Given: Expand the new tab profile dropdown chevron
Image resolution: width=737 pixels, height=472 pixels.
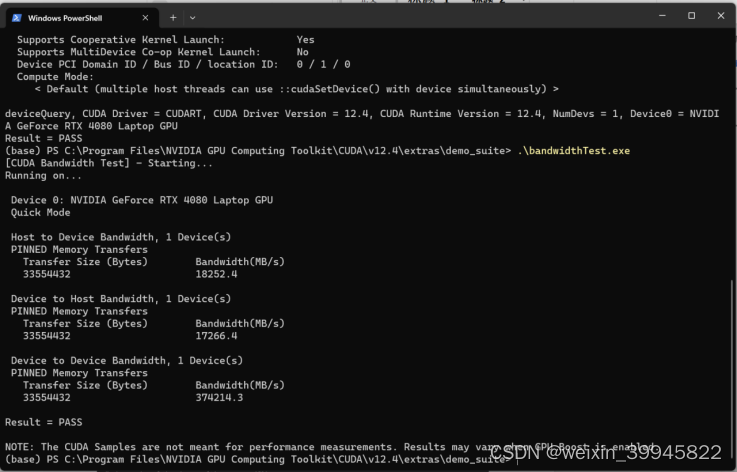Looking at the screenshot, I should tap(192, 17).
